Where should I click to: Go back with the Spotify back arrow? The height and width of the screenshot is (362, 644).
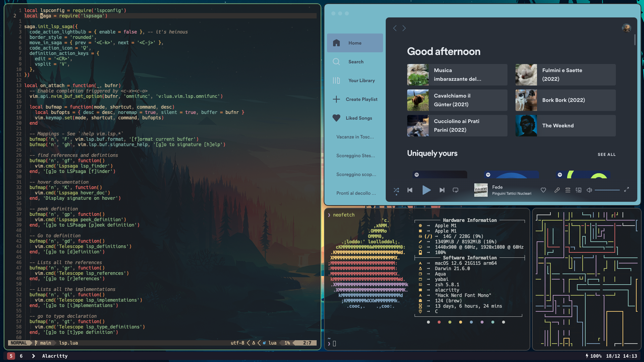point(395,28)
